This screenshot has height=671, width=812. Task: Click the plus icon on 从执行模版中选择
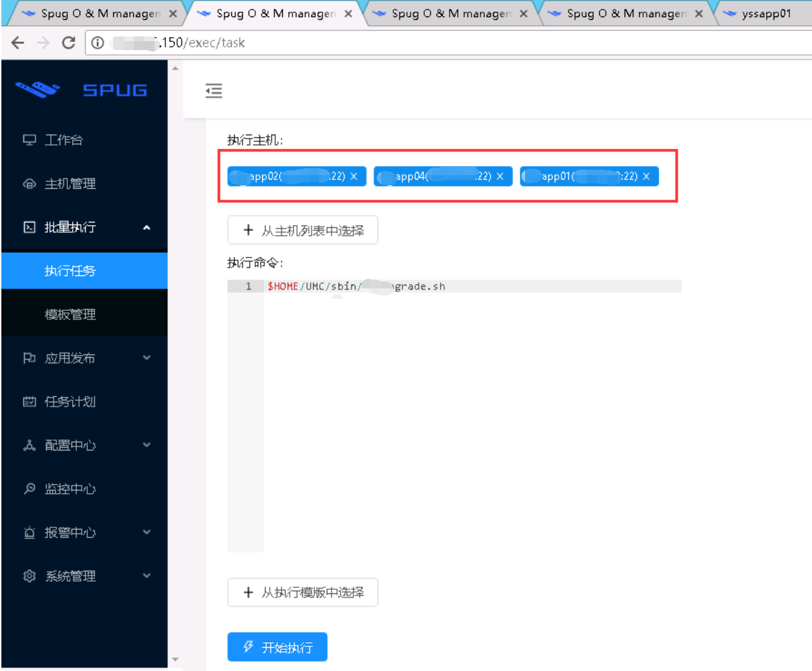coord(248,592)
